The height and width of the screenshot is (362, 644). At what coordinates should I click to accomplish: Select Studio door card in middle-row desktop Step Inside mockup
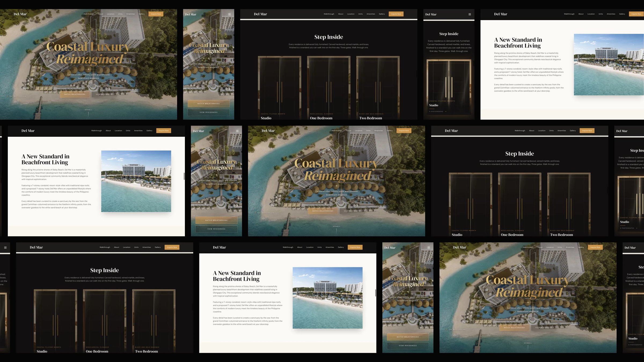click(470, 205)
